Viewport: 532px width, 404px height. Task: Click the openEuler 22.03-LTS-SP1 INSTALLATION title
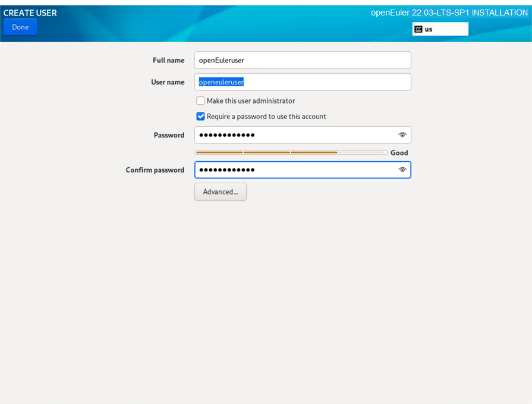coord(449,12)
